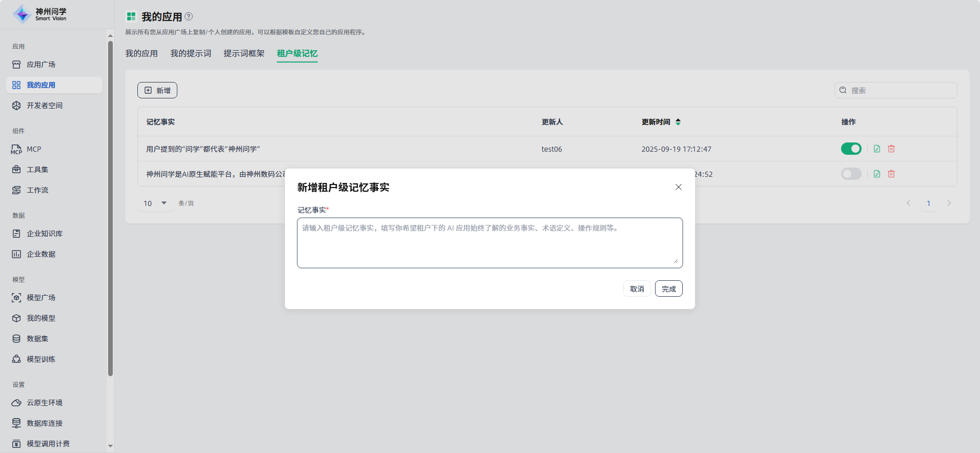This screenshot has height=453, width=980.
Task: Open MCP in the sidebar
Action: coord(34,149)
